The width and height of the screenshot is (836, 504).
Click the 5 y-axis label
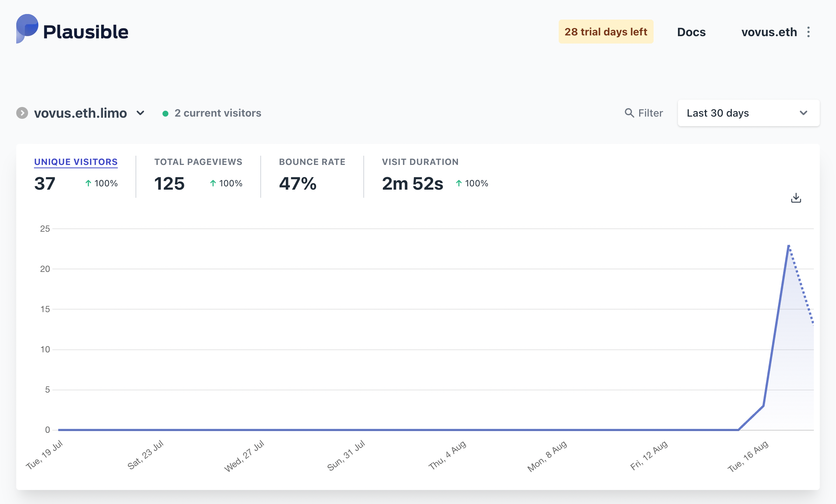(47, 390)
